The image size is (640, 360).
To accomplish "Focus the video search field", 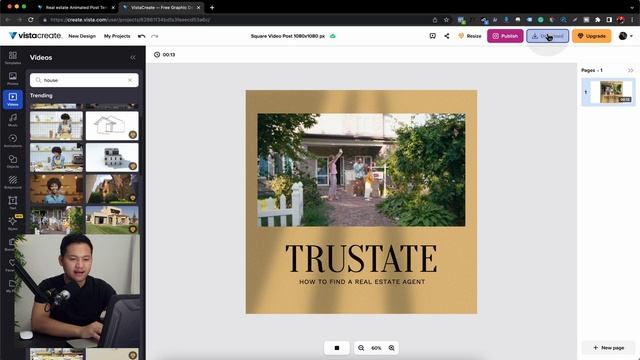I will tap(84, 80).
